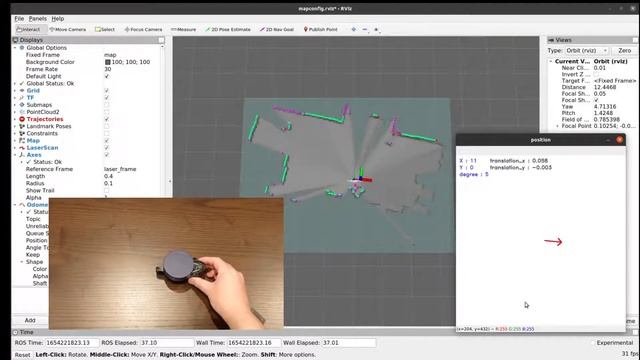Activate the Focus Camera tool
The image size is (640, 360).
coord(143,29)
